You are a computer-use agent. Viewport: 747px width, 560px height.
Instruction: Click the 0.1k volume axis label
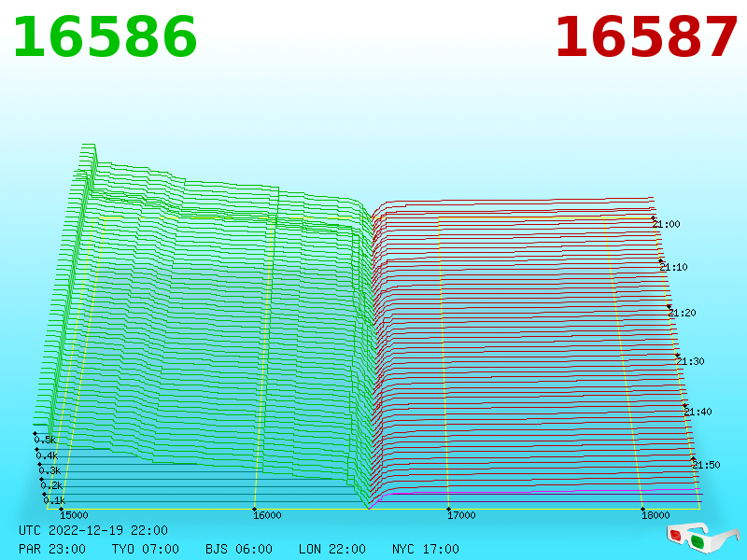(54, 500)
